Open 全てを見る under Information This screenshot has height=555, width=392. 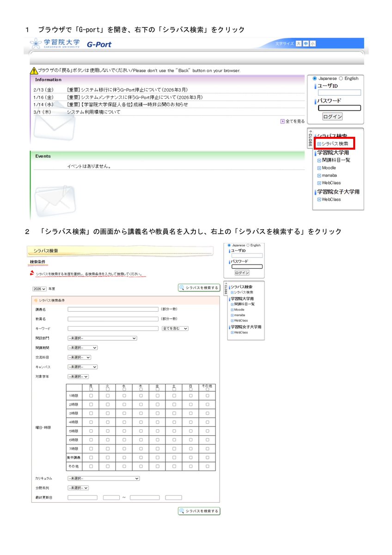[x=293, y=121]
